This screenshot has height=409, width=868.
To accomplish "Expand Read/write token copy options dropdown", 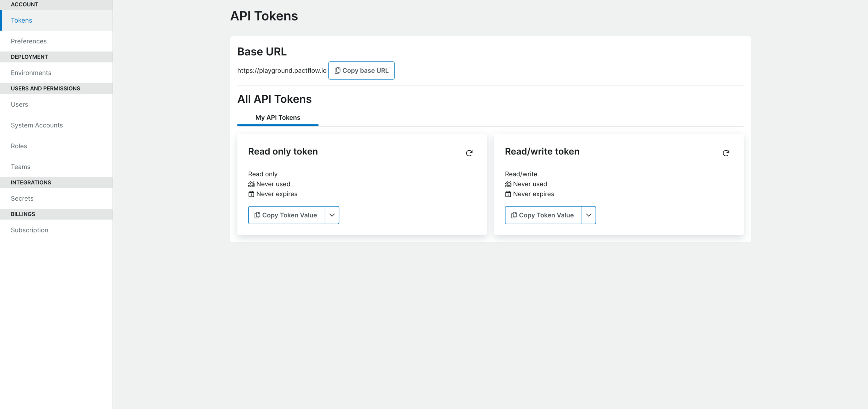I will click(589, 215).
